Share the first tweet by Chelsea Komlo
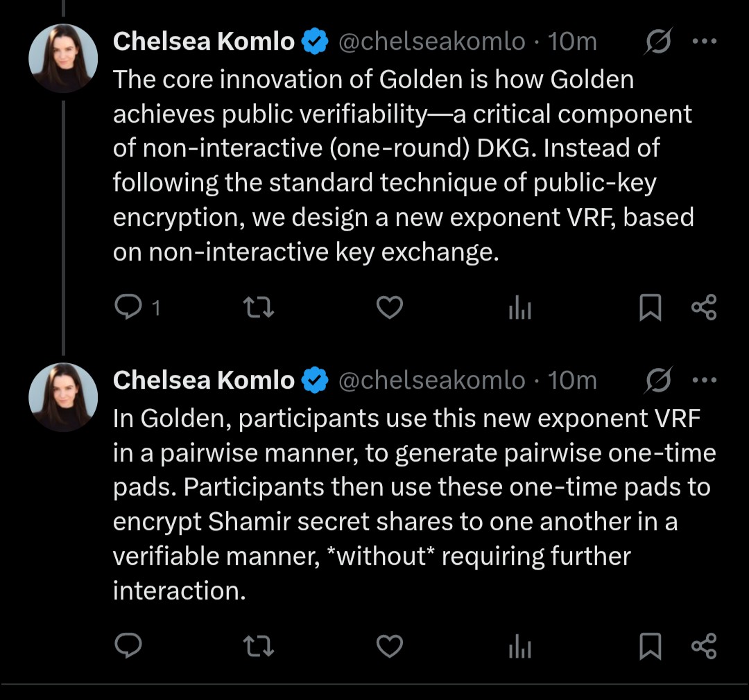Viewport: 749px width, 700px height. [704, 307]
